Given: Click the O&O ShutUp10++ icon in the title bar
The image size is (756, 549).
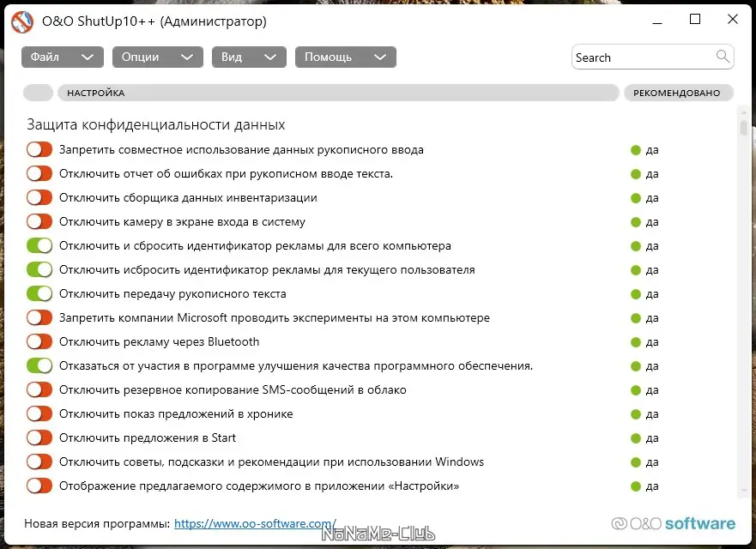Looking at the screenshot, I should coord(21,21).
